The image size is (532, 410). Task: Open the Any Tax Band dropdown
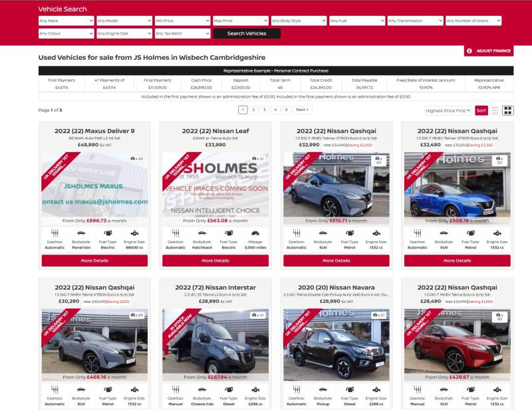coord(182,34)
